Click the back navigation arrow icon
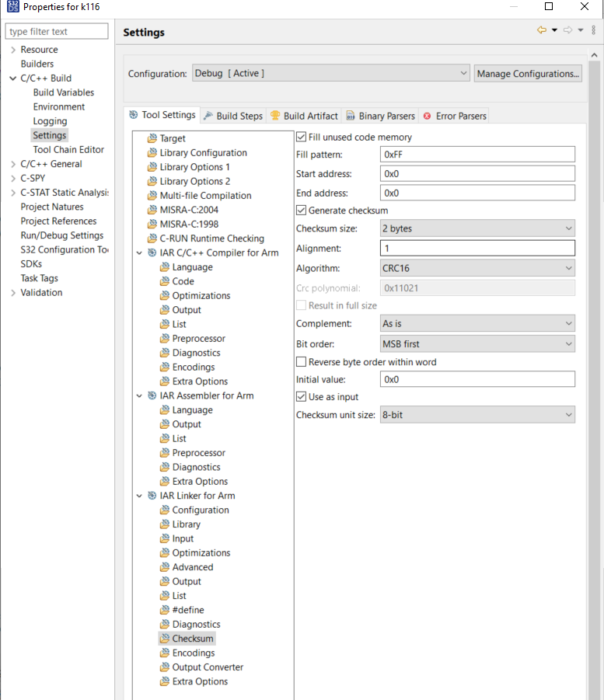 coord(541,30)
